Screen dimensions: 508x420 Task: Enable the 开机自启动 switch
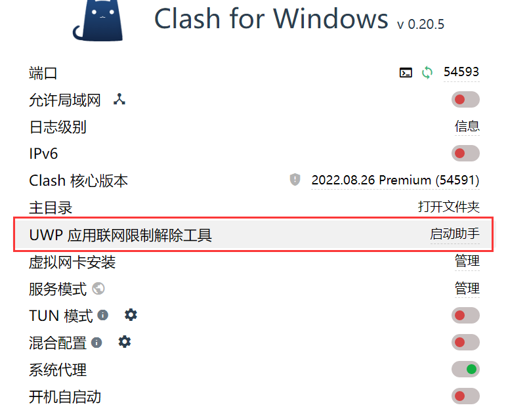(x=465, y=396)
